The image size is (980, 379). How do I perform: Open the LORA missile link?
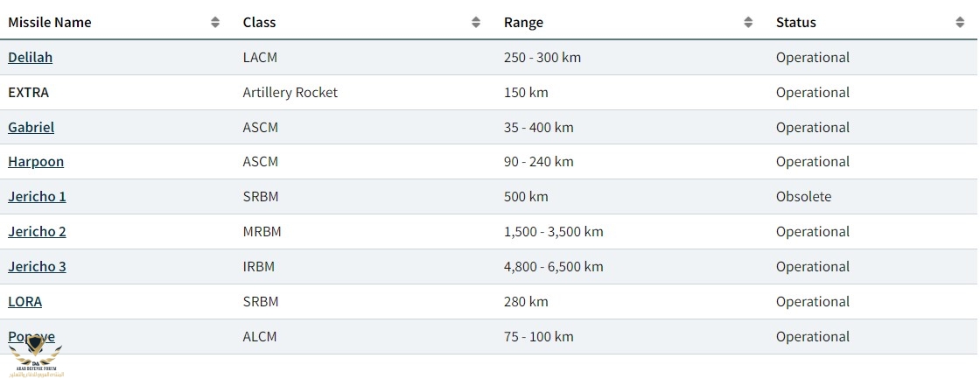click(x=24, y=302)
